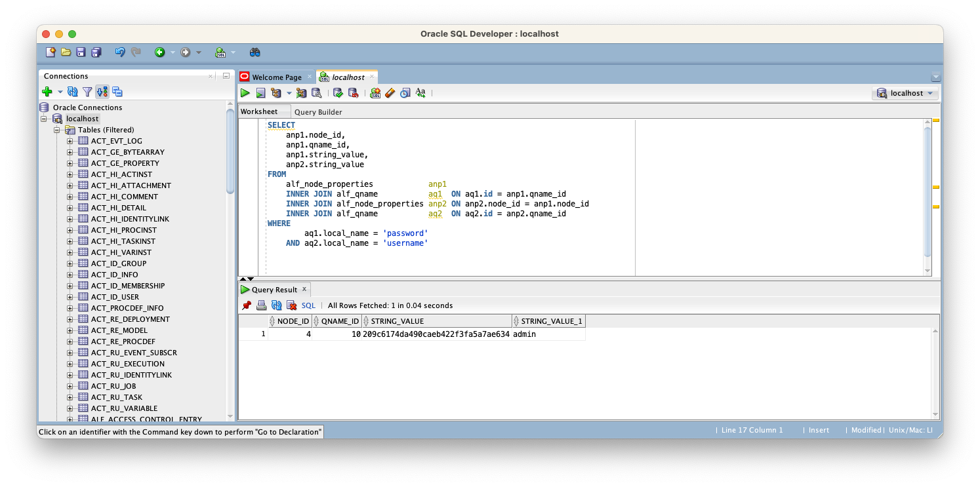Rollback changes with the red arrow icon

pos(353,93)
